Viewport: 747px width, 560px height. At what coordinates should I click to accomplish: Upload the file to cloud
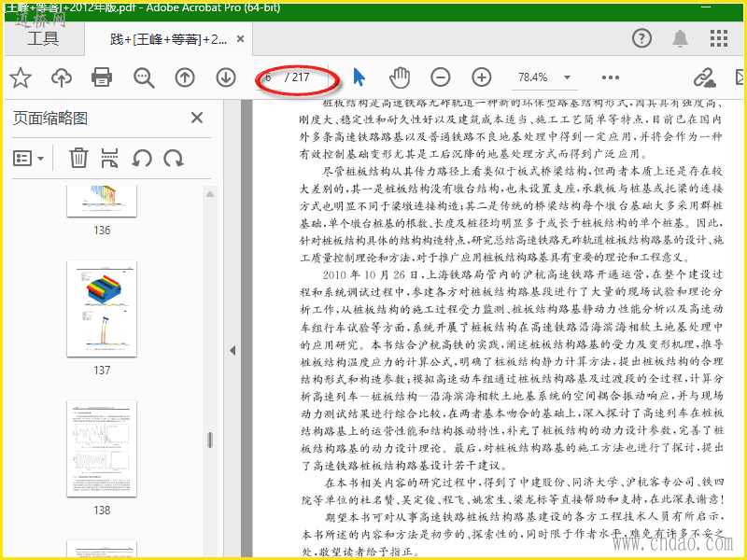point(62,77)
